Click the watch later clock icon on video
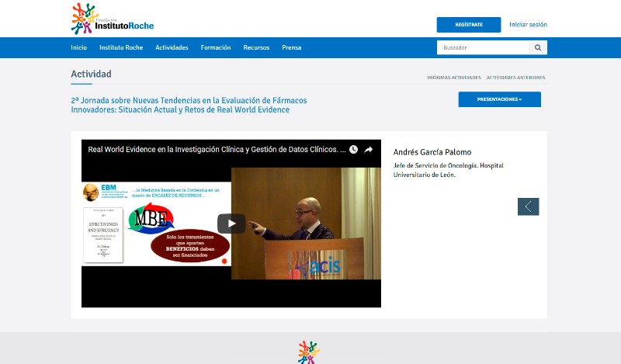The width and height of the screenshot is (621, 364). click(353, 149)
